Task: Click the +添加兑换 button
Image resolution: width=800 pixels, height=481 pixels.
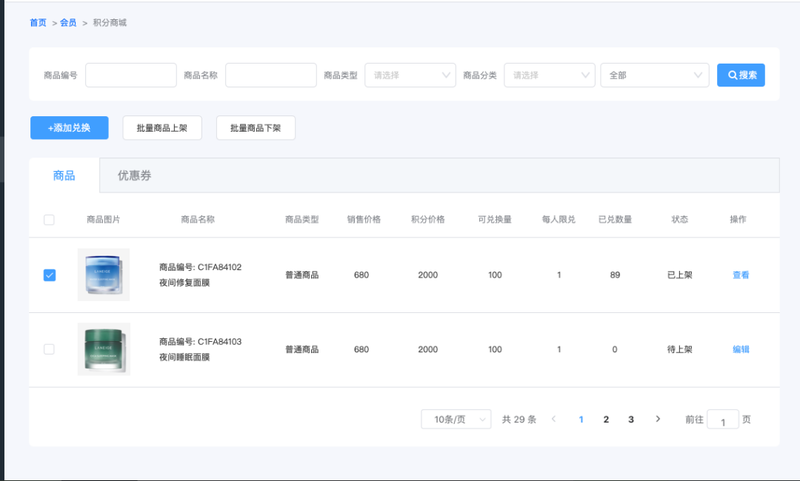Action: click(x=69, y=128)
